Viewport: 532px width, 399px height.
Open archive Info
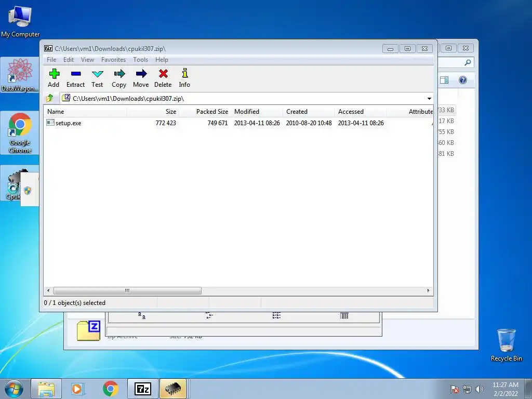click(x=184, y=78)
